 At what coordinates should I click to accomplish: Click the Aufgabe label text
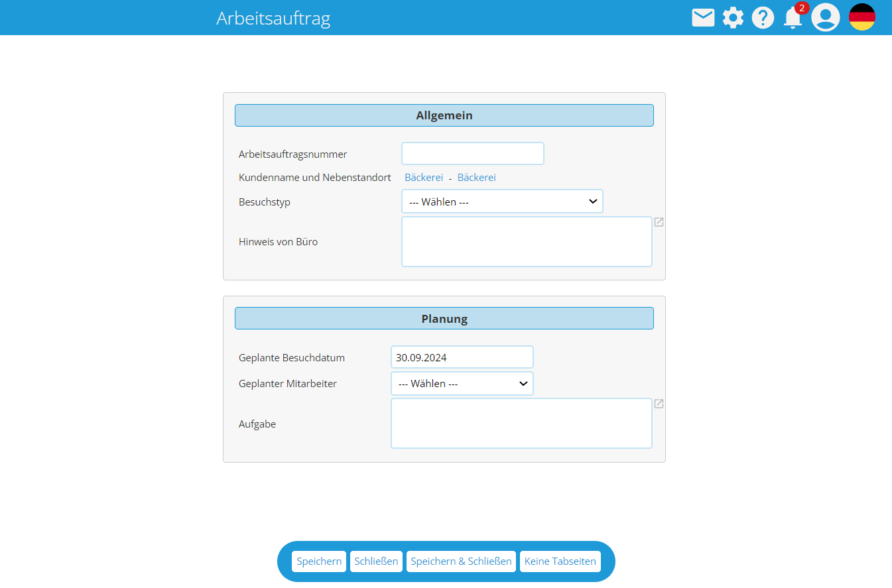tap(257, 424)
